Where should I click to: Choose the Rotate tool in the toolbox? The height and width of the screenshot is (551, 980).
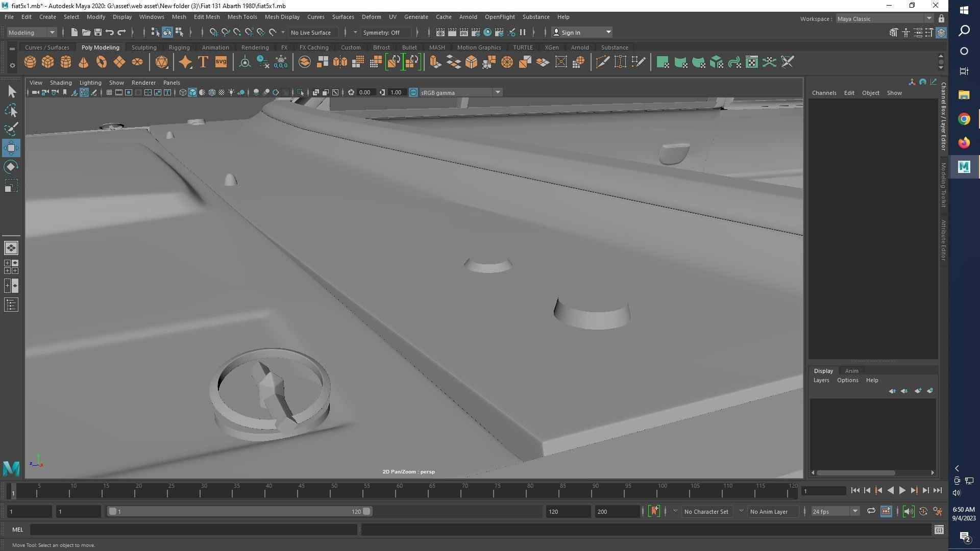click(11, 167)
